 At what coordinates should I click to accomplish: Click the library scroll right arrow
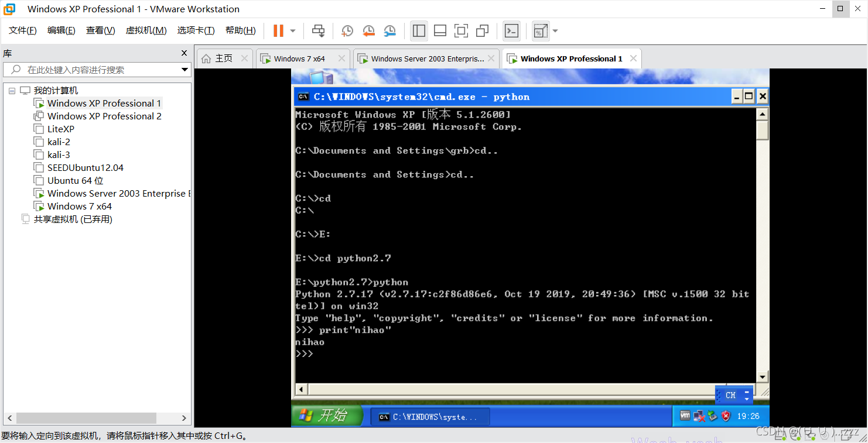pos(184,418)
